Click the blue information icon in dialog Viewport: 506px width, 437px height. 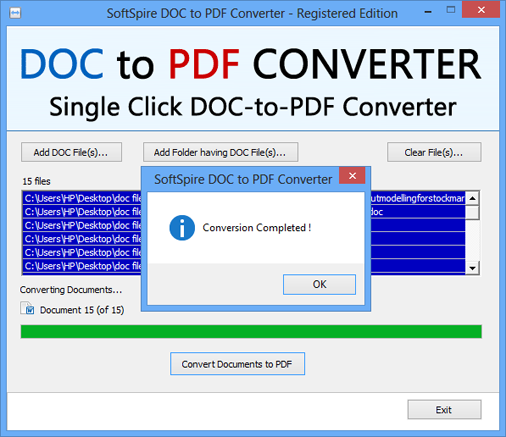(x=182, y=228)
